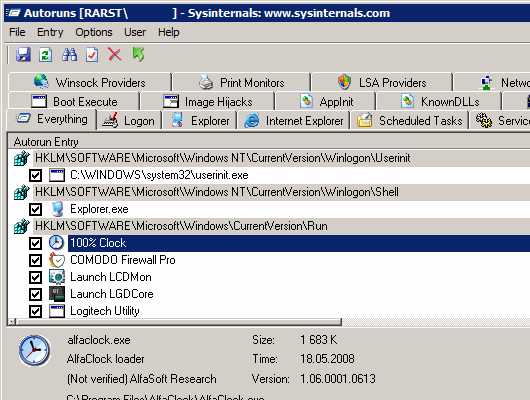Switch to the KnownDLLs tab
Screen dimensions: 530x400
[x=439, y=101]
